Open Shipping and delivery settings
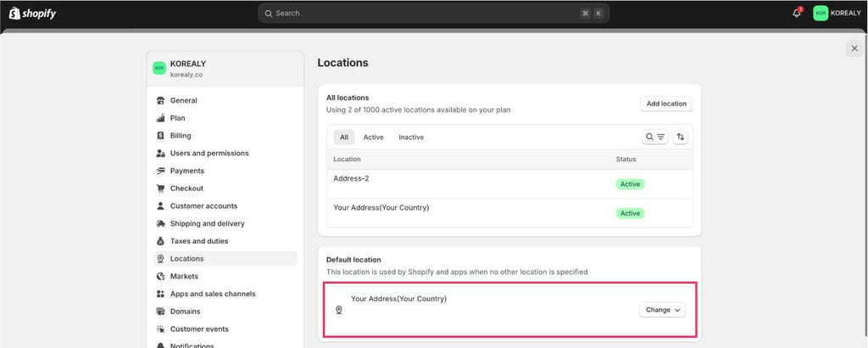Screen dimensions: 868x348 click(x=207, y=223)
